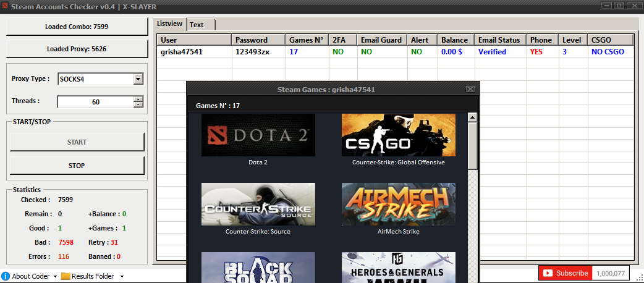Screen dimensions: 644x283
Task: Click the Dota 2 game thumbnail
Action: (x=258, y=135)
